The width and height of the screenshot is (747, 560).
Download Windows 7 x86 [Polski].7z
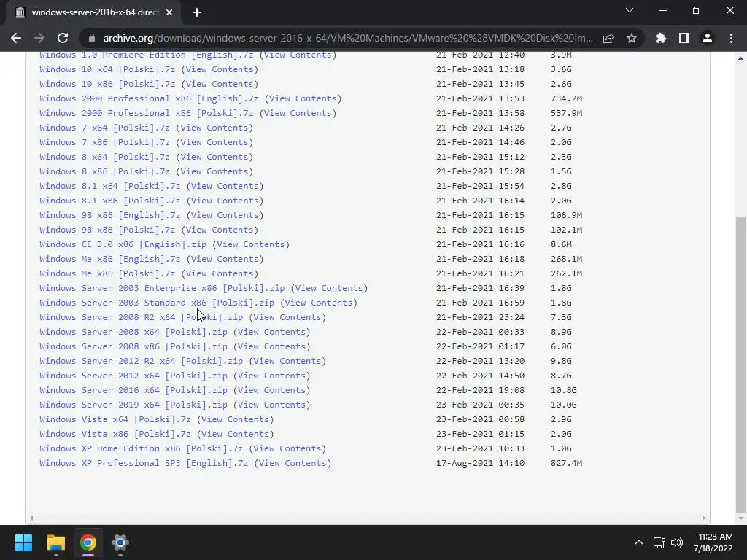coord(105,142)
